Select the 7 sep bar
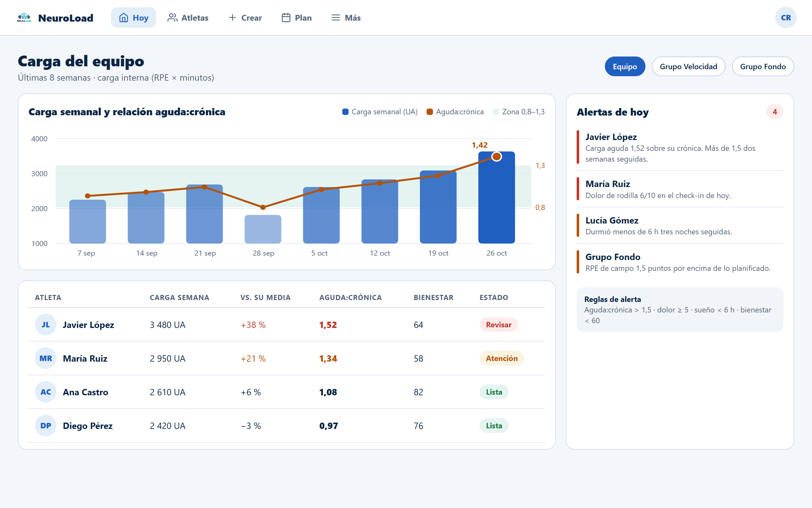The height and width of the screenshot is (508, 812). (x=88, y=222)
